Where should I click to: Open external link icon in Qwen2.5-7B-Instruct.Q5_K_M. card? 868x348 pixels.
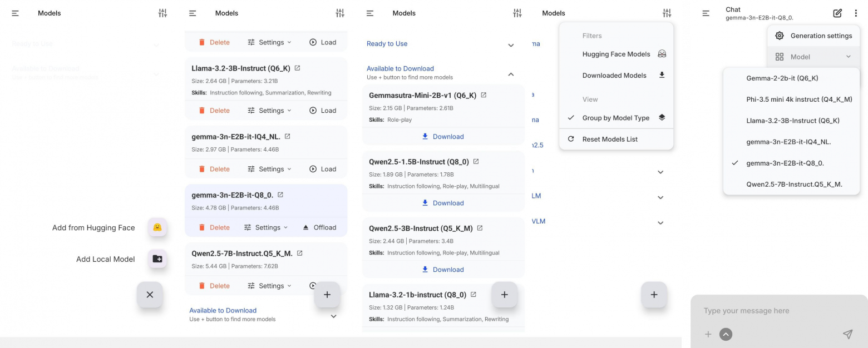point(299,253)
